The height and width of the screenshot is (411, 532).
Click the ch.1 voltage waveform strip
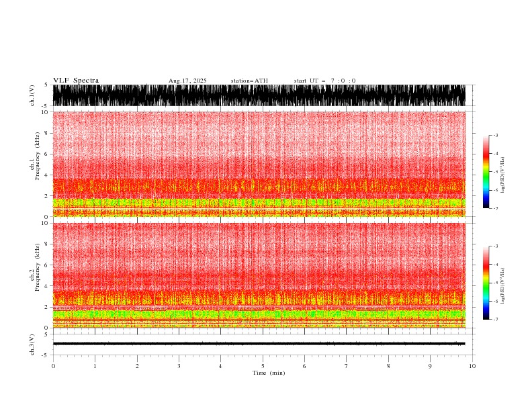tap(259, 95)
